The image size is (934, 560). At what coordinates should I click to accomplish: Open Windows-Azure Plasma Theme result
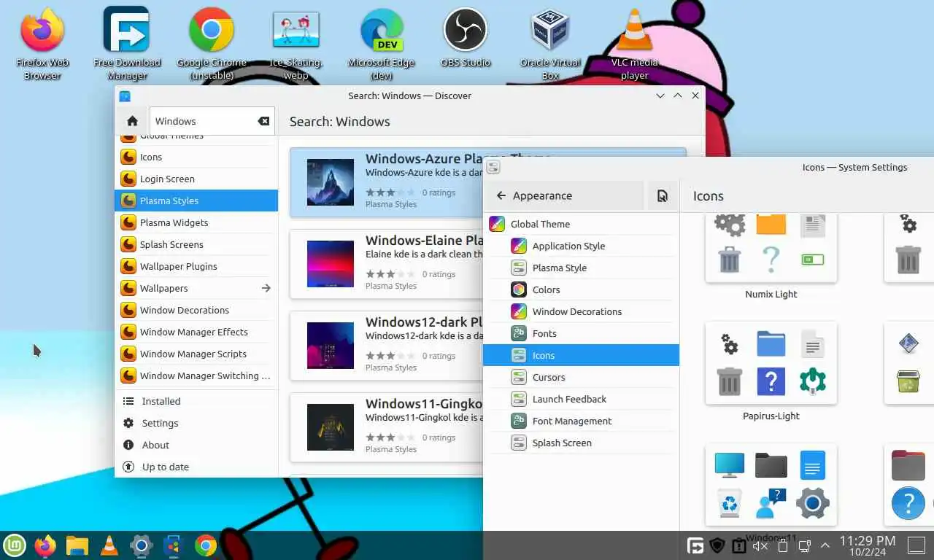[x=387, y=182]
